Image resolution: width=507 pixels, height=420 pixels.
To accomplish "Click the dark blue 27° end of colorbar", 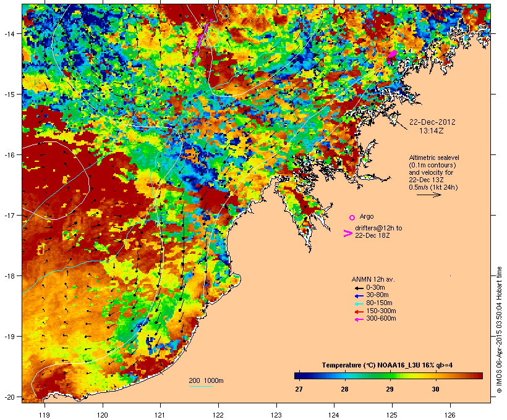I will (x=299, y=376).
